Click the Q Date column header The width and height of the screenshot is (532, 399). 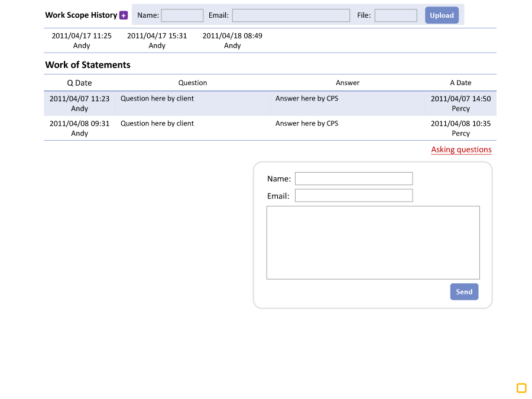79,83
